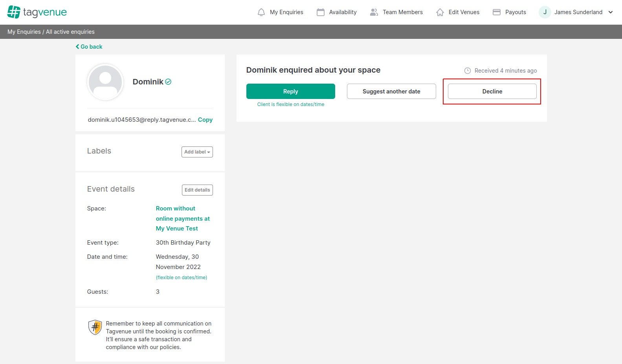This screenshot has width=622, height=364.
Task: Click the Guests value 3
Action: tap(158, 292)
